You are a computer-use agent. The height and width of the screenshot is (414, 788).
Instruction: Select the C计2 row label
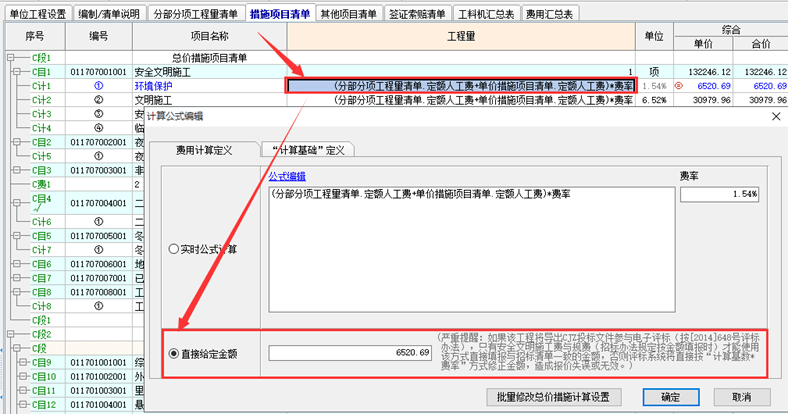[41, 100]
